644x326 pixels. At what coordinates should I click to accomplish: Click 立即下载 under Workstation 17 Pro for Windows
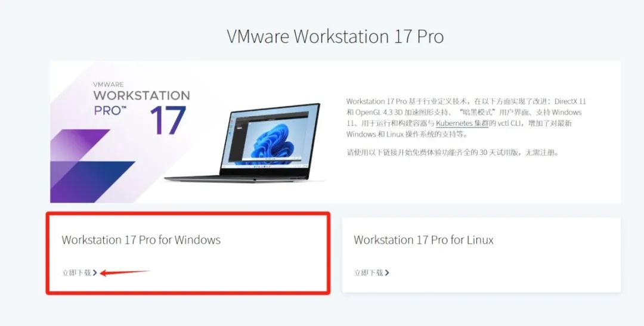76,272
